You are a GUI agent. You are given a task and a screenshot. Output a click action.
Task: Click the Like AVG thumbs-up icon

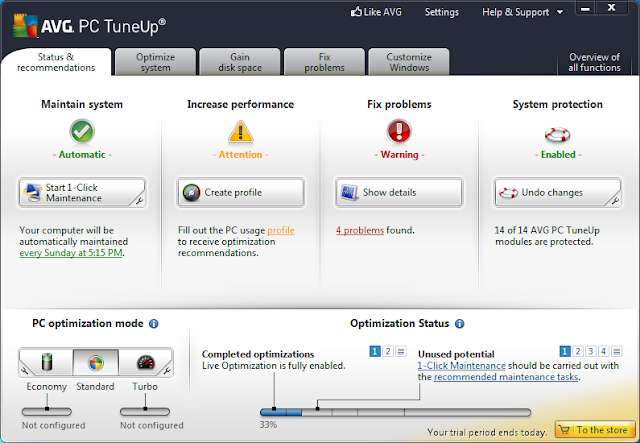pos(356,11)
